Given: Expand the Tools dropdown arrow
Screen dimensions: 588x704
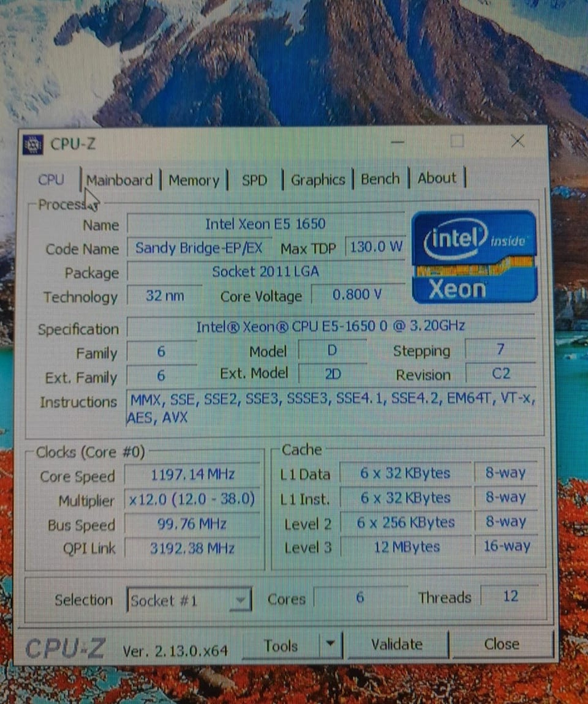Looking at the screenshot, I should (331, 644).
